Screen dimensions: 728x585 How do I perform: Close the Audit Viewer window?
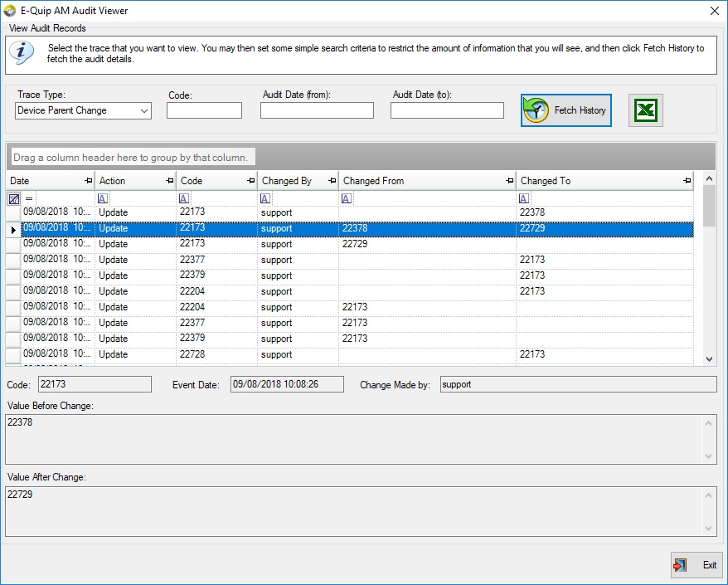715,11
